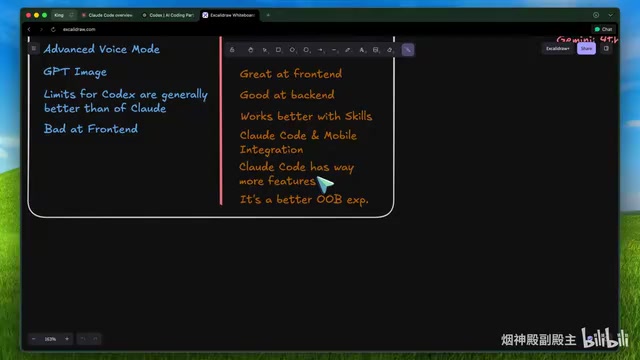Click the circular icon in title bar
This screenshot has width=640, height=360.
coord(596,15)
